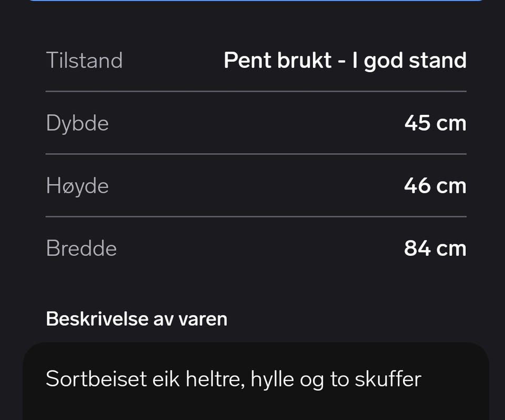This screenshot has height=420, width=505.
Task: Click the 'Beskrivelse av varen' heading
Action: [x=137, y=319]
